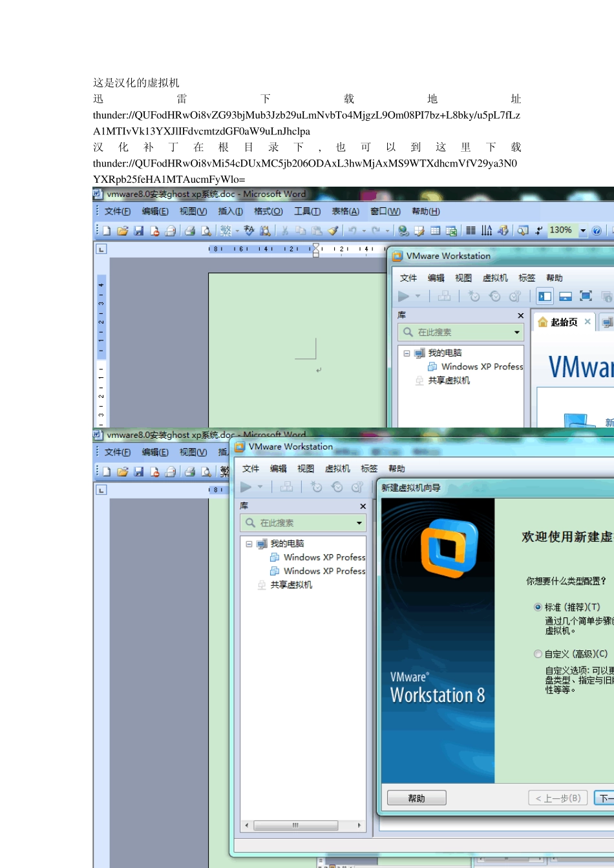
Task: Click Print icon in Word window showing 格式 menu
Action: pos(190,231)
